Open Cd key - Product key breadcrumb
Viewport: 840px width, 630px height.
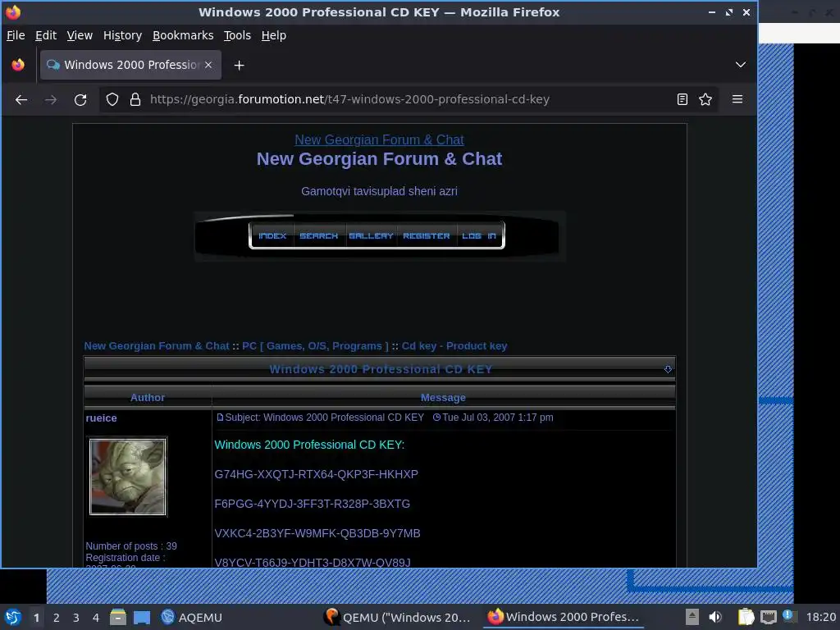[454, 346]
